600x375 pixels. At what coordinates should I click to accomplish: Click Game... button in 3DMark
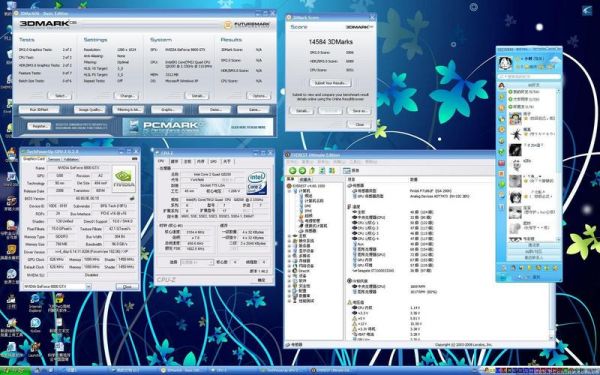click(254, 110)
